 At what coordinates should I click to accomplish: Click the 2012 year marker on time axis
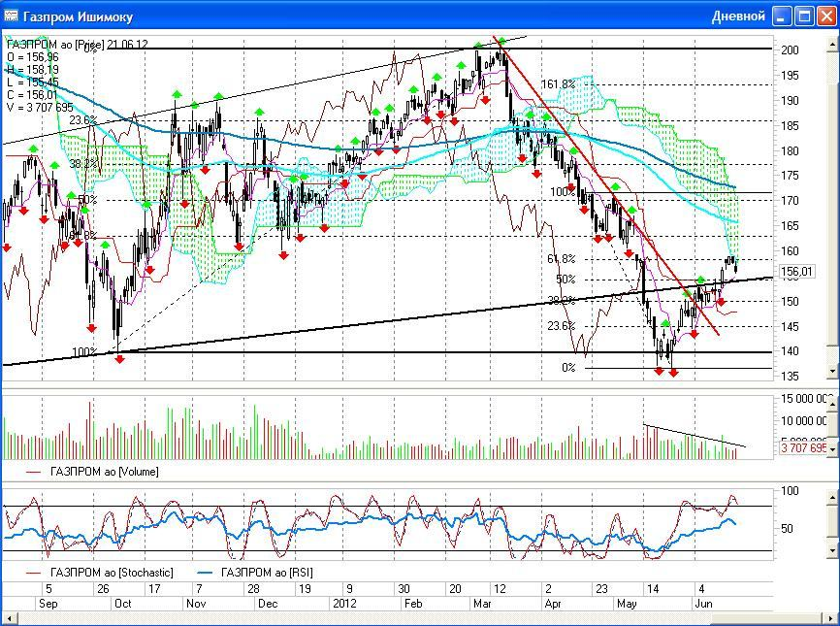[344, 604]
